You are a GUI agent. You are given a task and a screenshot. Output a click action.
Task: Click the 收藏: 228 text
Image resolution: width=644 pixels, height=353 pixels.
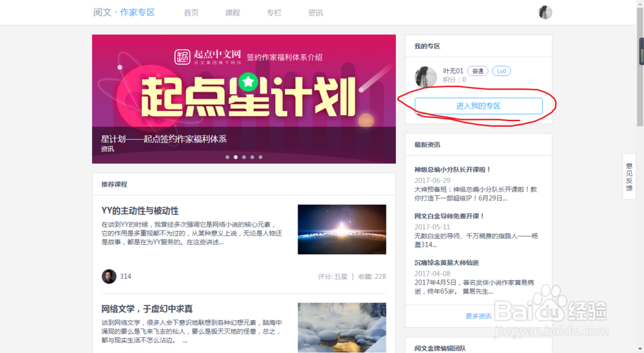(x=372, y=276)
